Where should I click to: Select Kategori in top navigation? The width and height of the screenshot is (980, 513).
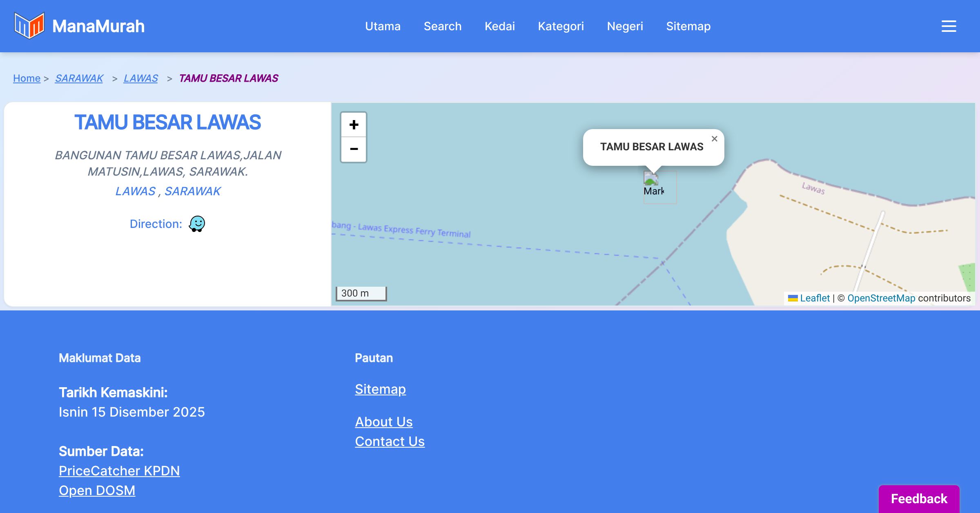click(x=561, y=26)
